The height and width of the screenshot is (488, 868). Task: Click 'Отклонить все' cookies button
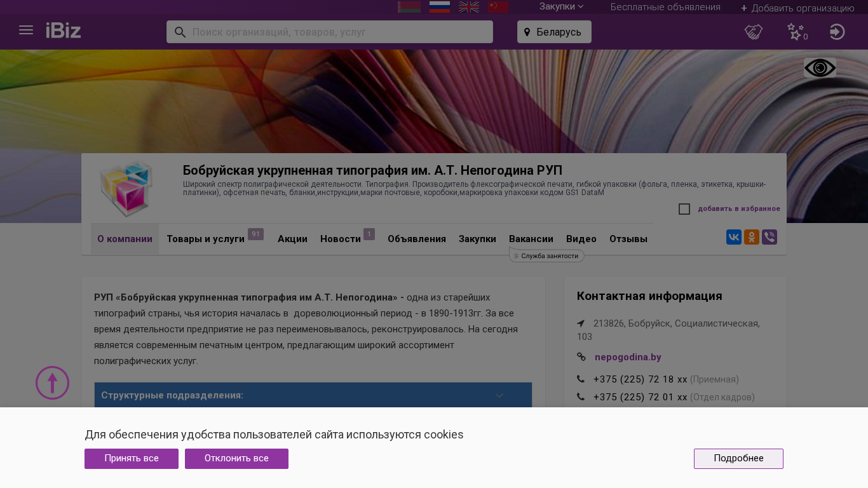[x=236, y=459]
